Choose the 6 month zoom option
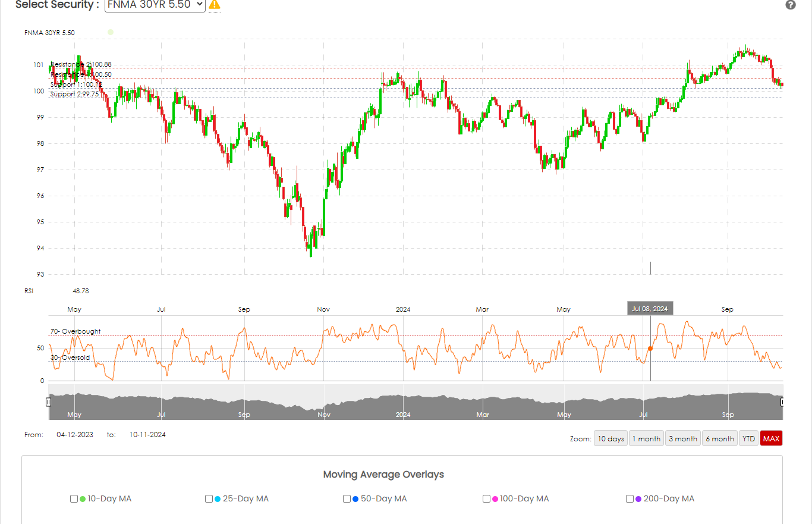 [x=719, y=438]
